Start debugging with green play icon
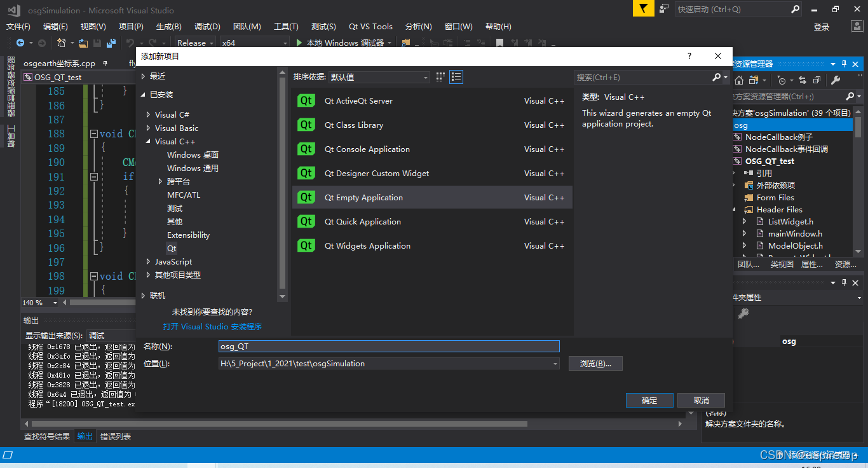 point(300,43)
